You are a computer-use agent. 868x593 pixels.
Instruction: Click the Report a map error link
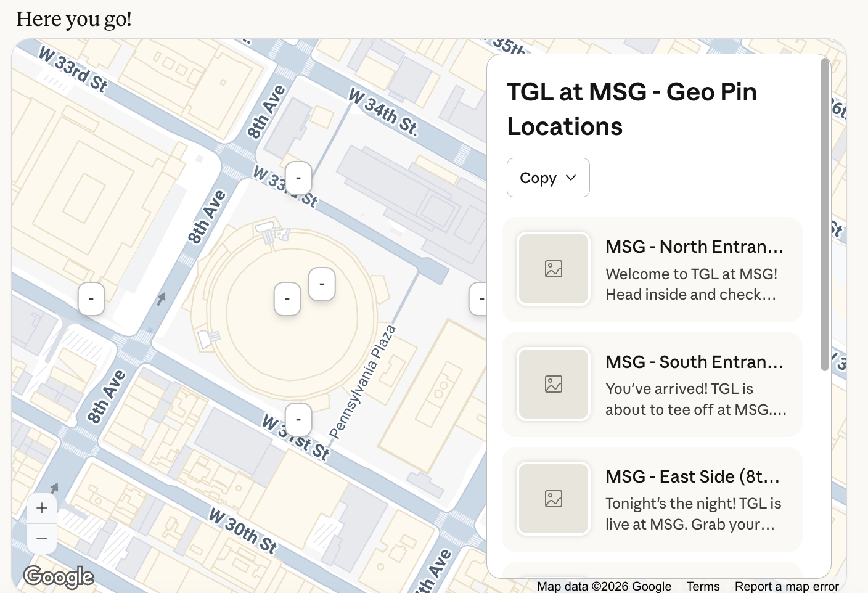(787, 586)
